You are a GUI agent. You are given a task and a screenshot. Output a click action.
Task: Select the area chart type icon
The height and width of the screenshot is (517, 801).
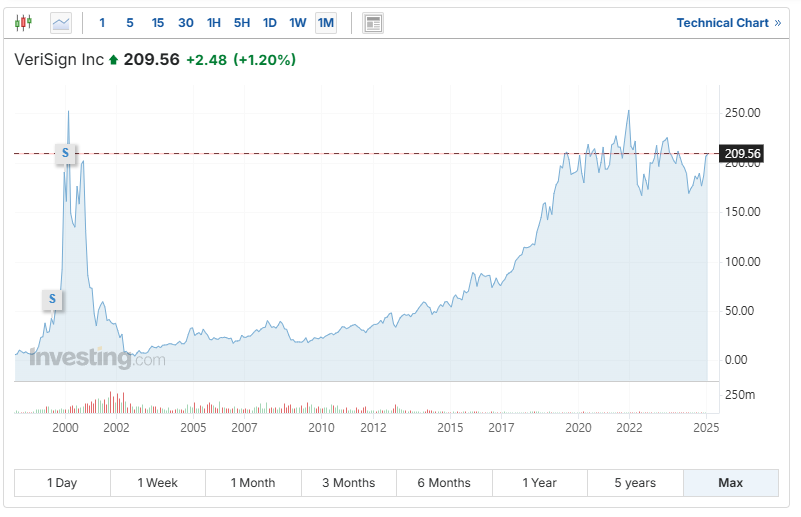61,23
